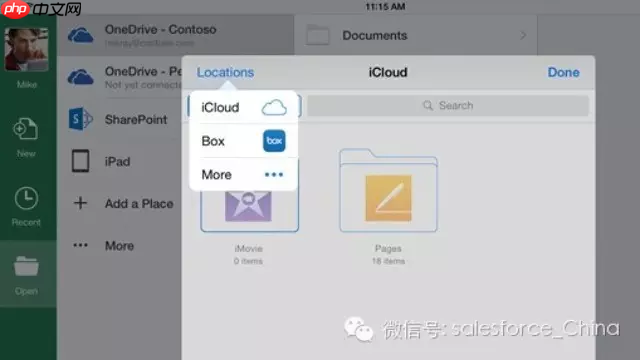Click the iMovie folder name label
The image size is (640, 360).
(x=248, y=248)
